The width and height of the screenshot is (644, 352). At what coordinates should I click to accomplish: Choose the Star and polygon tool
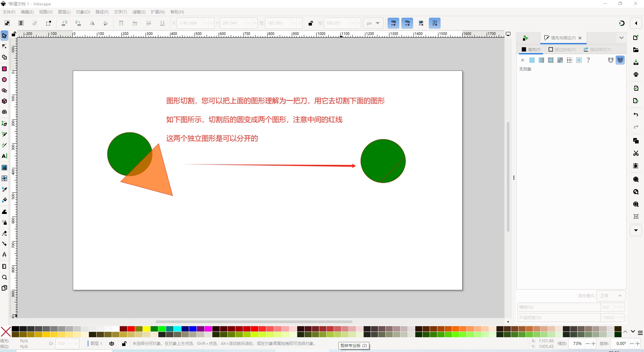(4, 91)
